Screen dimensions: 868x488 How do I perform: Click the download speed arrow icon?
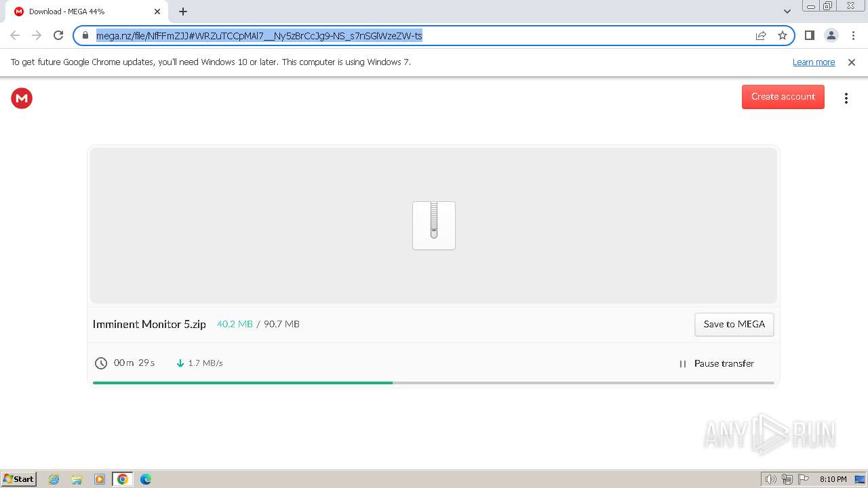coord(180,363)
